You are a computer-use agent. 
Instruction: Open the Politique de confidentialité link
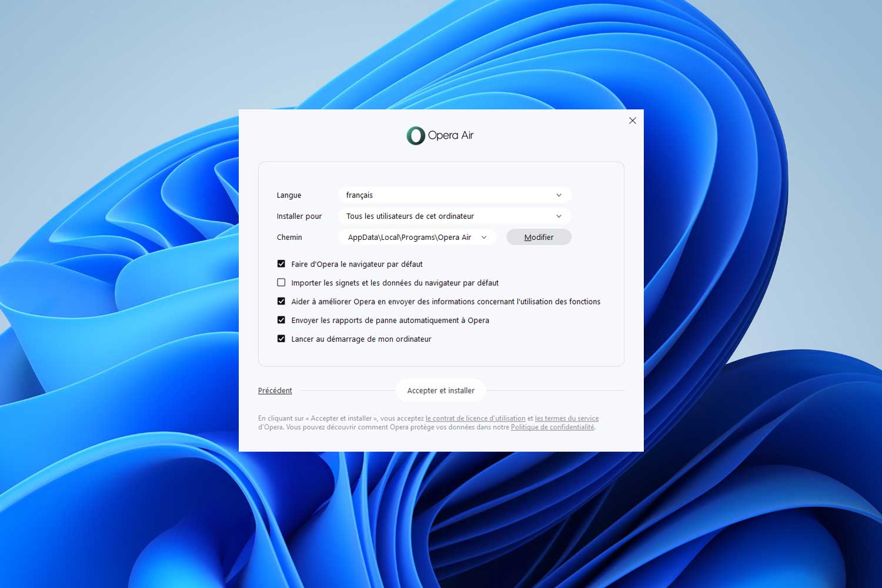click(553, 427)
